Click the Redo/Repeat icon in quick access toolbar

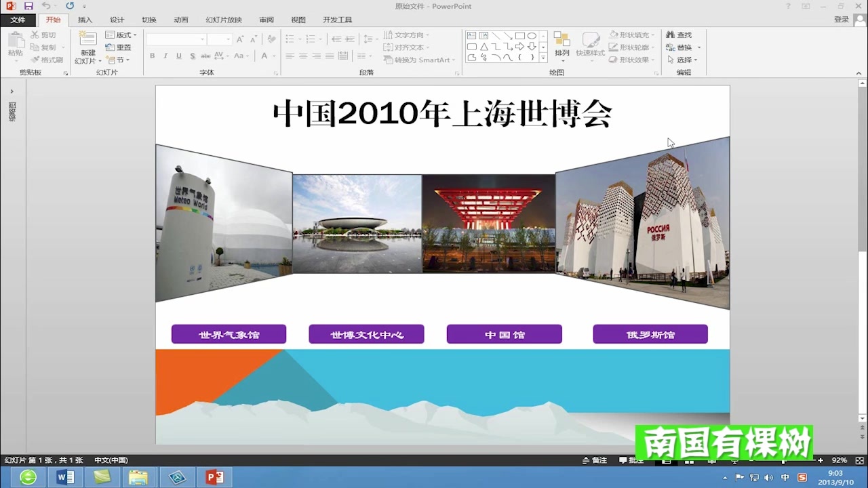(x=70, y=6)
